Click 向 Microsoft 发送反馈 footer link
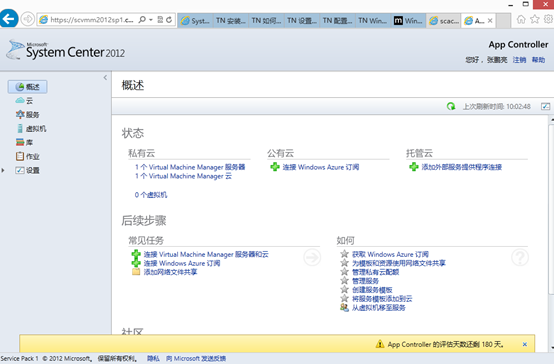This screenshot has height=364, width=554. coord(196,358)
